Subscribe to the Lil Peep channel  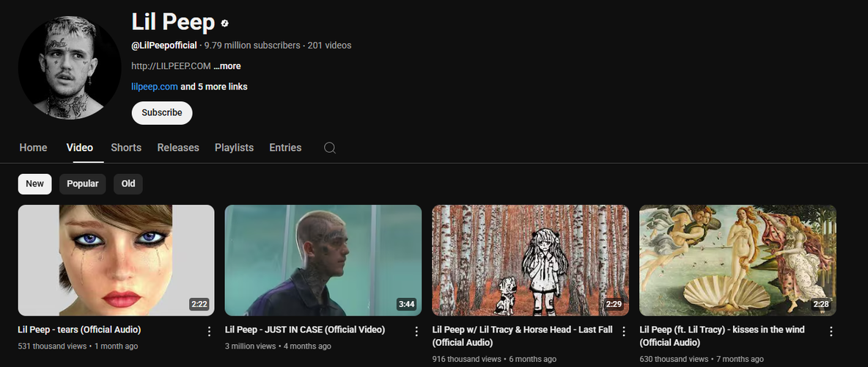(x=161, y=112)
